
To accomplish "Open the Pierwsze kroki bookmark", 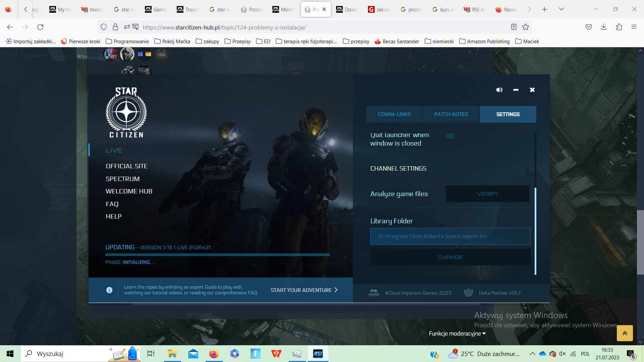I will coord(80,41).
